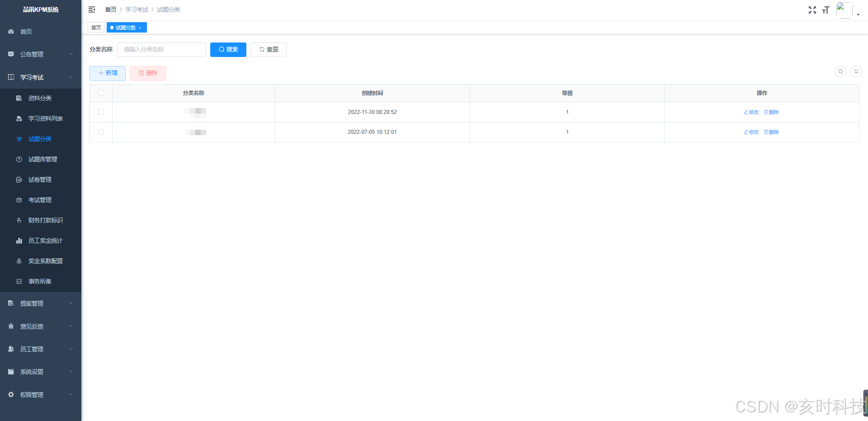Click the round refresh table icon
868x421 pixels.
coord(856,71)
